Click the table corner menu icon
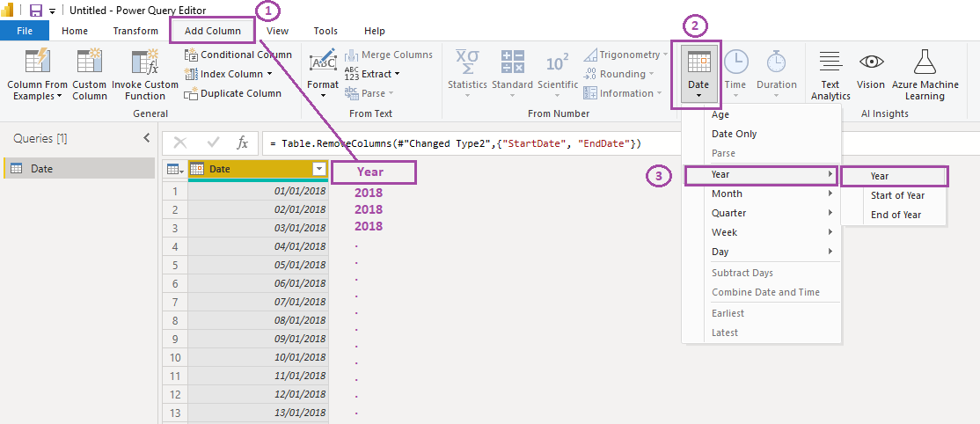 pos(175,169)
